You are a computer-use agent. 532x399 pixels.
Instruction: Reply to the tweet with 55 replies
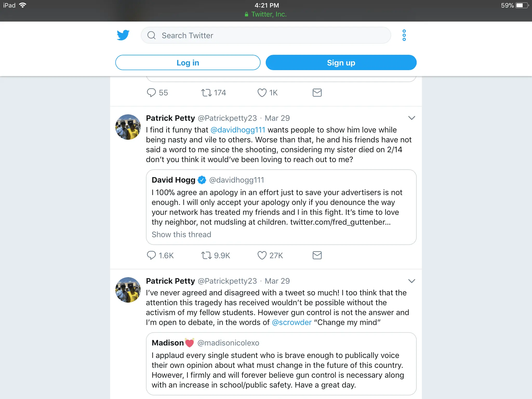point(151,93)
